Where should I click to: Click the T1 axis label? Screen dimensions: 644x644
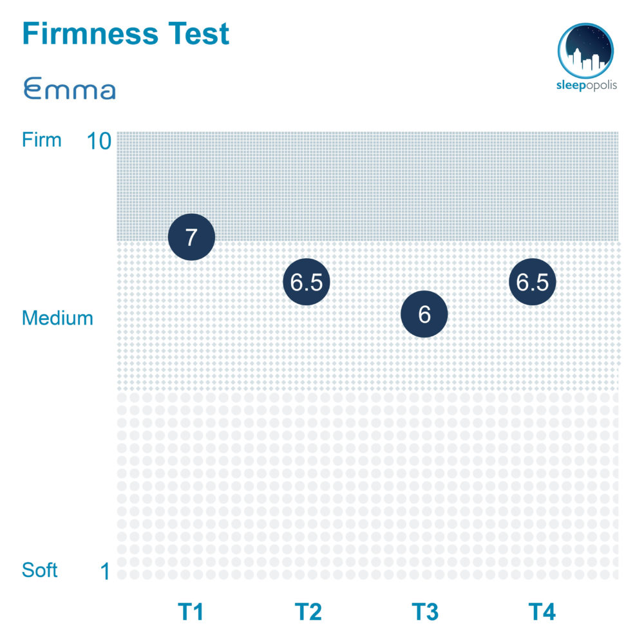(x=191, y=612)
